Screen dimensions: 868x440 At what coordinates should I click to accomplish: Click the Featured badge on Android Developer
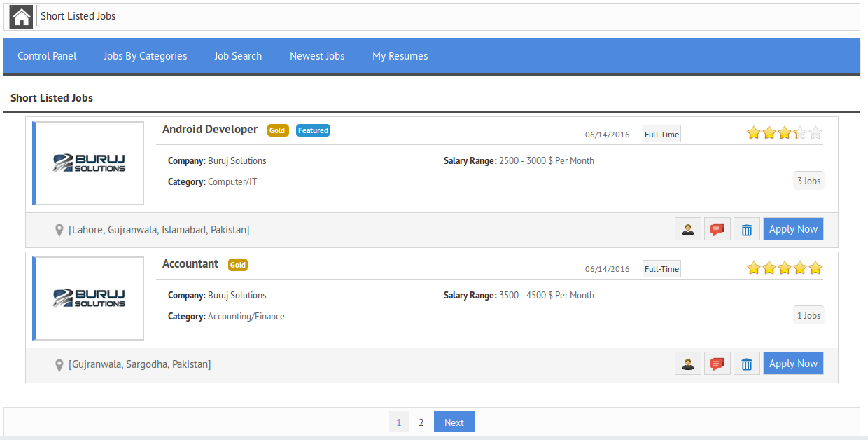tap(313, 130)
